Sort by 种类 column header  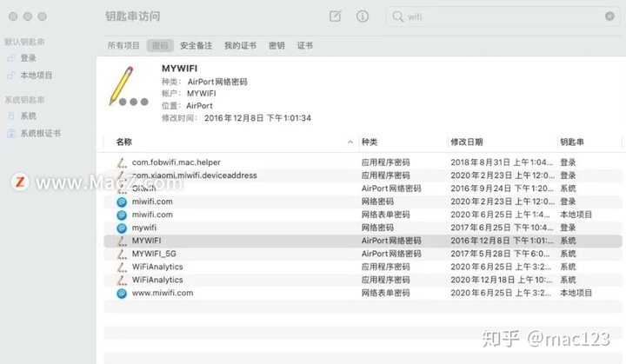click(370, 142)
